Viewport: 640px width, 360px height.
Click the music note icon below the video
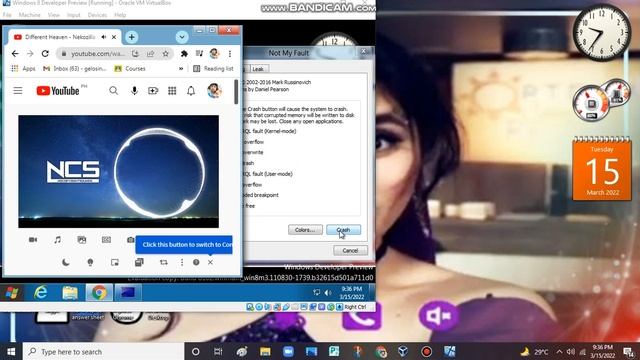pos(58,240)
